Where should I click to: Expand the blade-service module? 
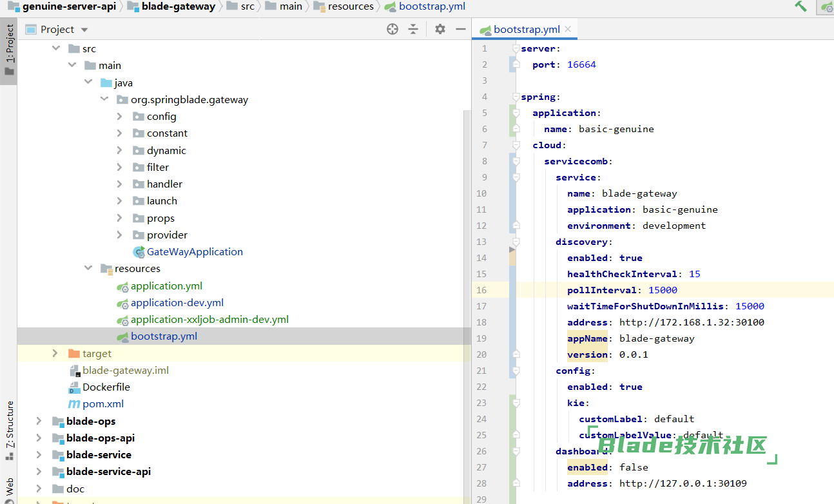click(39, 454)
